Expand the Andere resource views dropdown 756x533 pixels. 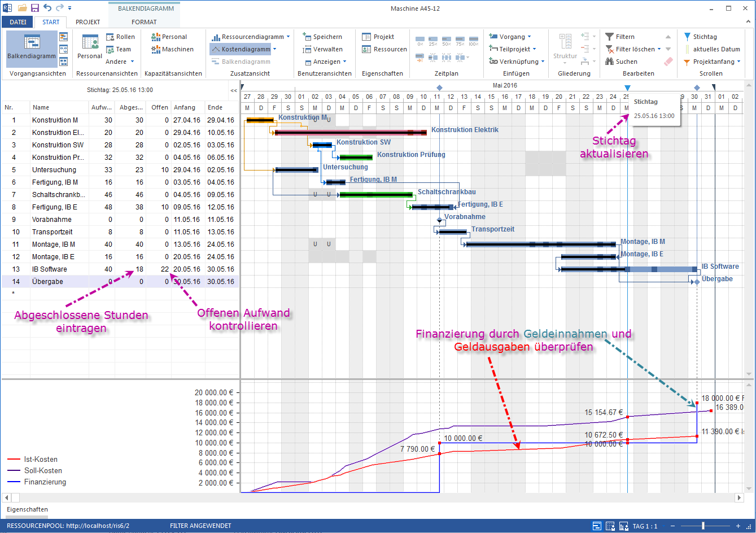[x=132, y=62]
